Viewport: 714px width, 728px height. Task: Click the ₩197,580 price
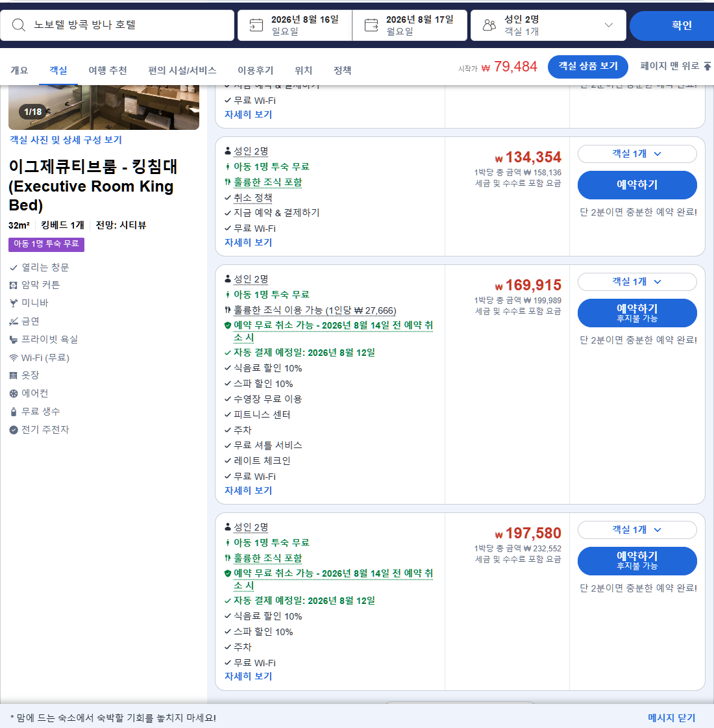[528, 533]
